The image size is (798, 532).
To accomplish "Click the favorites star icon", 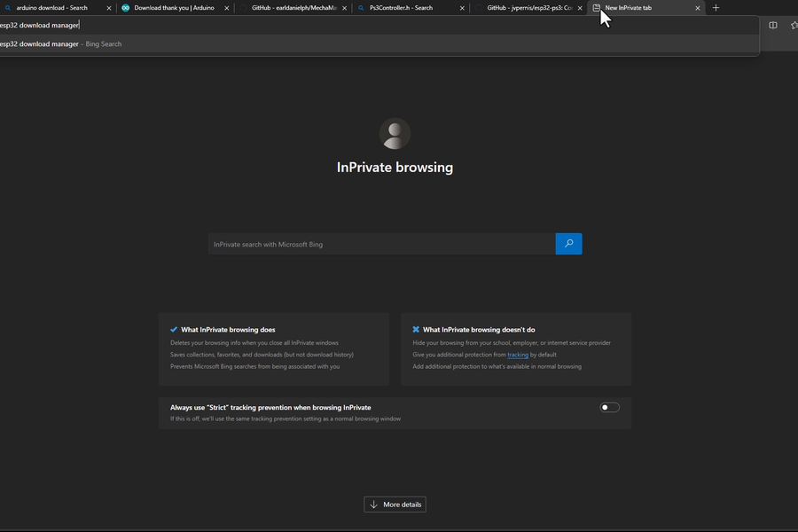I will [x=794, y=25].
